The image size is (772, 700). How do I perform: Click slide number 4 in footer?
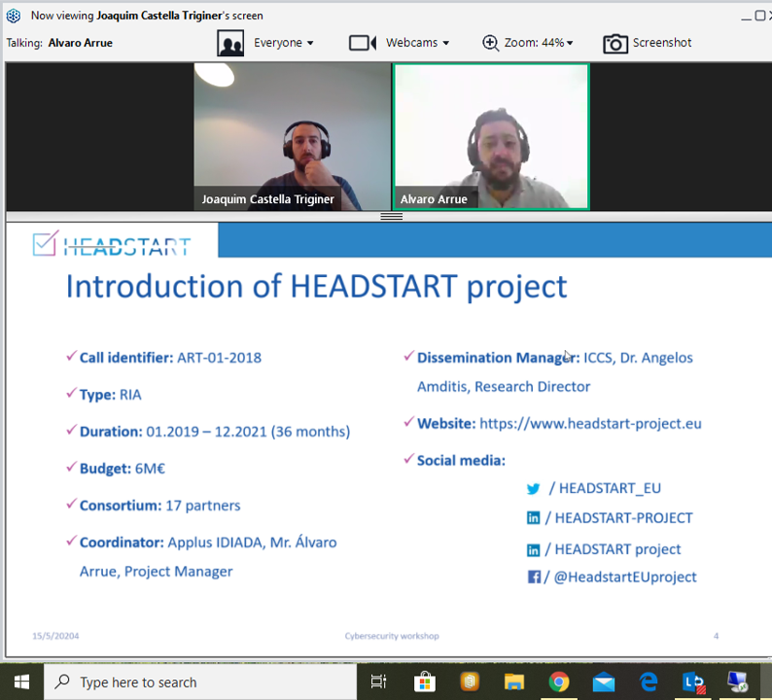pos(716,636)
